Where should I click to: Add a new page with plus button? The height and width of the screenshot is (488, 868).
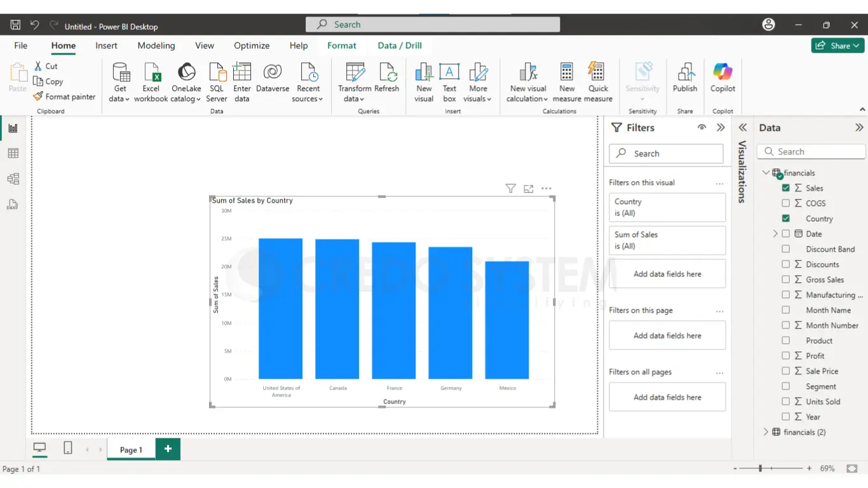168,449
